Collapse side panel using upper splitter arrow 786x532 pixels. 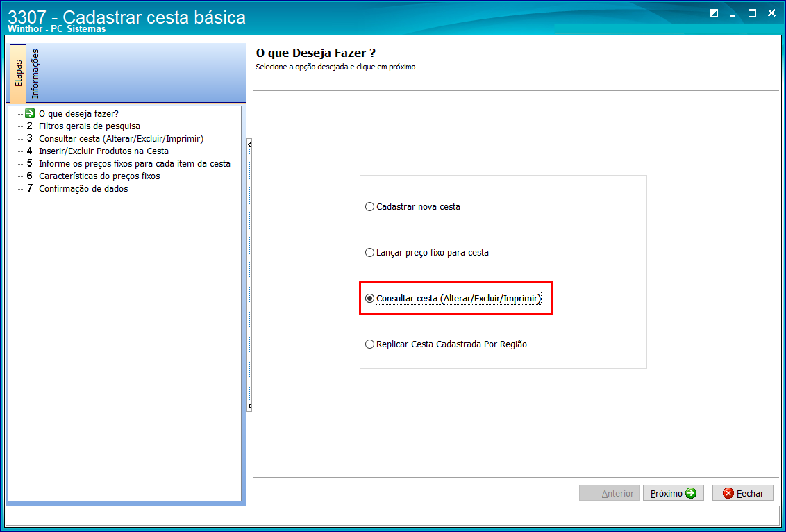[249, 144]
